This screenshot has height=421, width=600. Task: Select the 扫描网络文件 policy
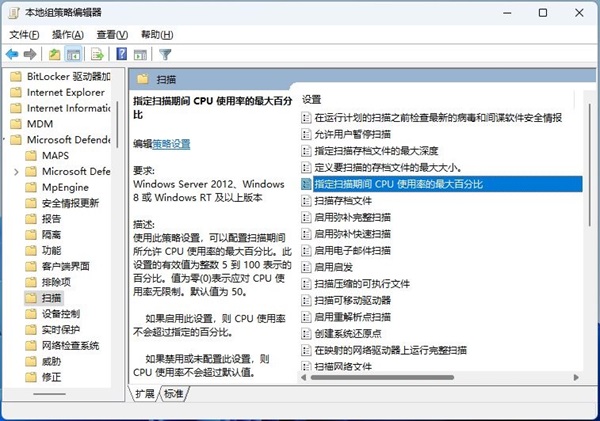pos(336,366)
